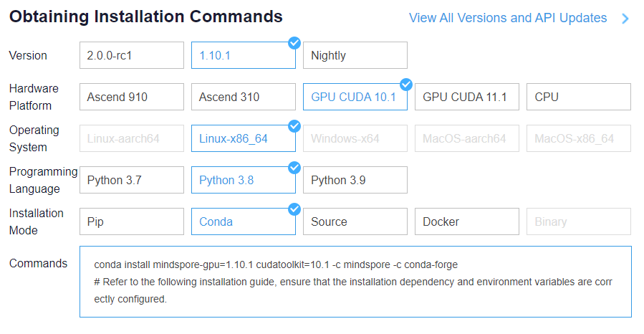This screenshot has height=334, width=644.
Task: Select Pip installation mode
Action: pos(132,221)
